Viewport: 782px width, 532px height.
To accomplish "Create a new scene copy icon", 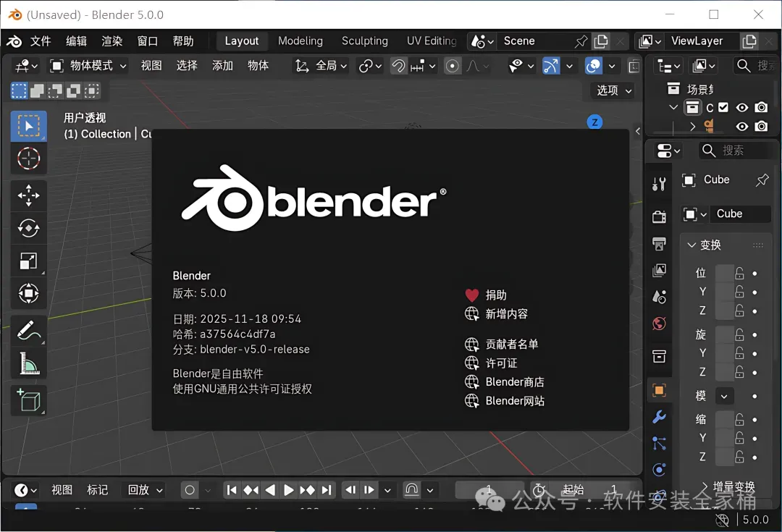I will point(601,41).
